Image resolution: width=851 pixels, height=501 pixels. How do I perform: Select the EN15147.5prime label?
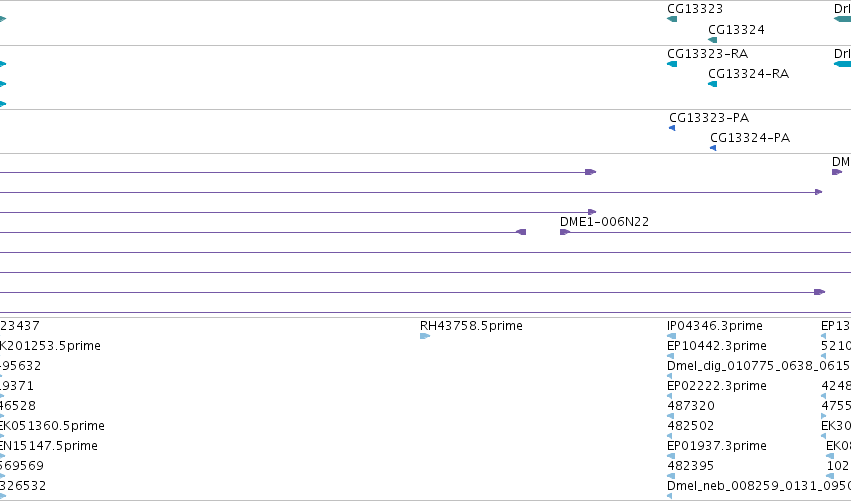click(49, 446)
